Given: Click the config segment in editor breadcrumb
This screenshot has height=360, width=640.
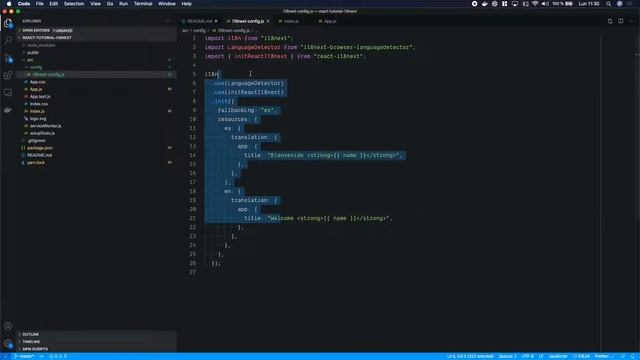Looking at the screenshot, I should pyautogui.click(x=199, y=30).
